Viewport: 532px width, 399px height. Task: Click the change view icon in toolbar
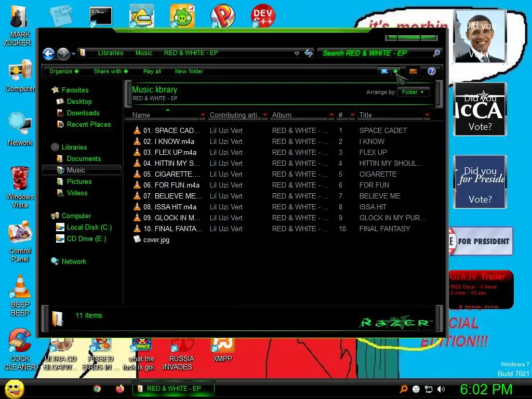tap(384, 71)
